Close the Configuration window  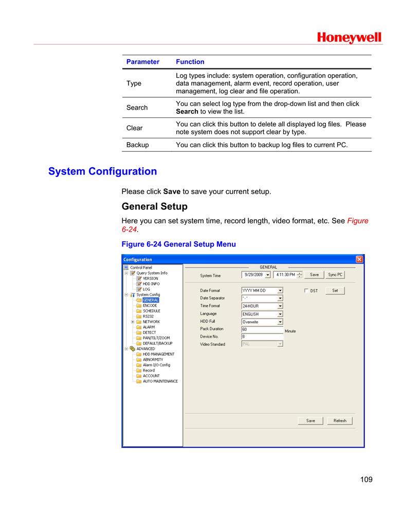click(x=359, y=259)
